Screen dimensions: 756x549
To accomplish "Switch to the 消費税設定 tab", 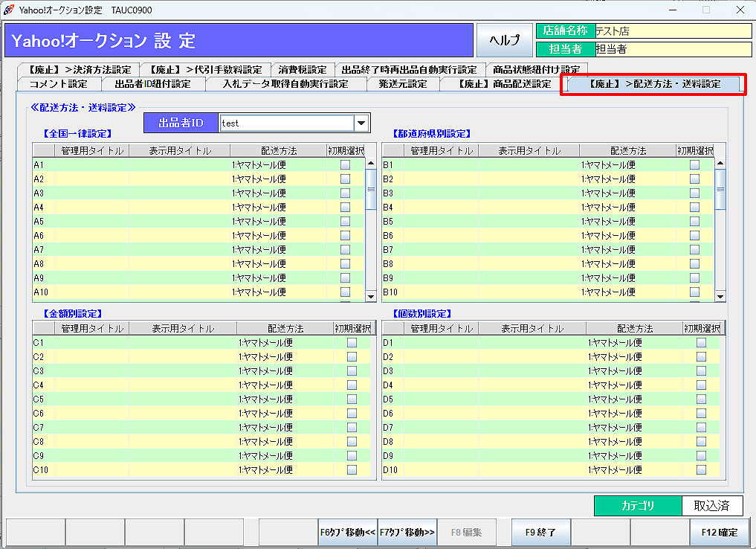I will coord(302,70).
